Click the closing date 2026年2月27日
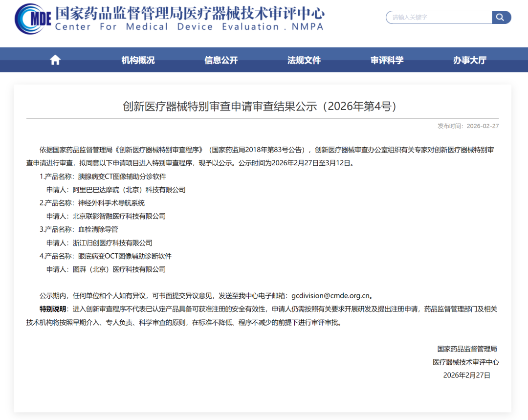The image size is (528, 420). point(466,375)
